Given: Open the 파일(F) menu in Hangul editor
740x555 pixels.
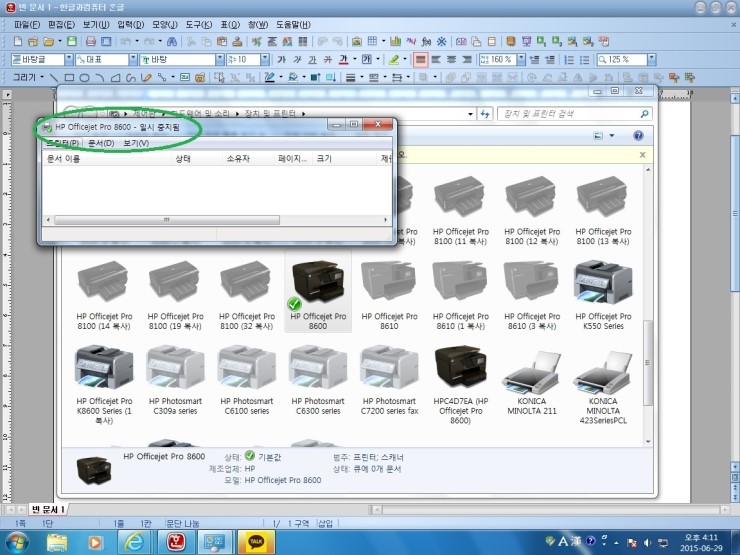Looking at the screenshot, I should point(27,23).
